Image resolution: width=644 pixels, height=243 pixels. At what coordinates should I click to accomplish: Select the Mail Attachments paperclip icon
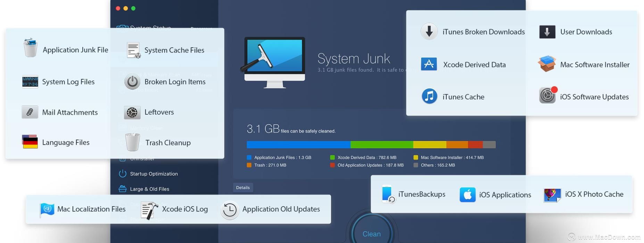(30, 112)
